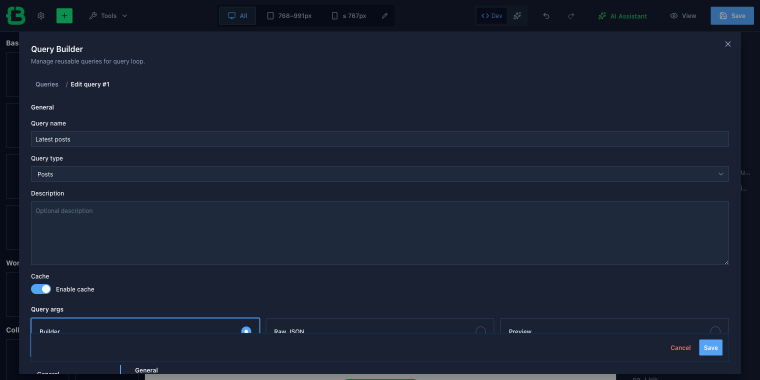
Task: Click the top toolbar Save button
Action: (x=732, y=16)
